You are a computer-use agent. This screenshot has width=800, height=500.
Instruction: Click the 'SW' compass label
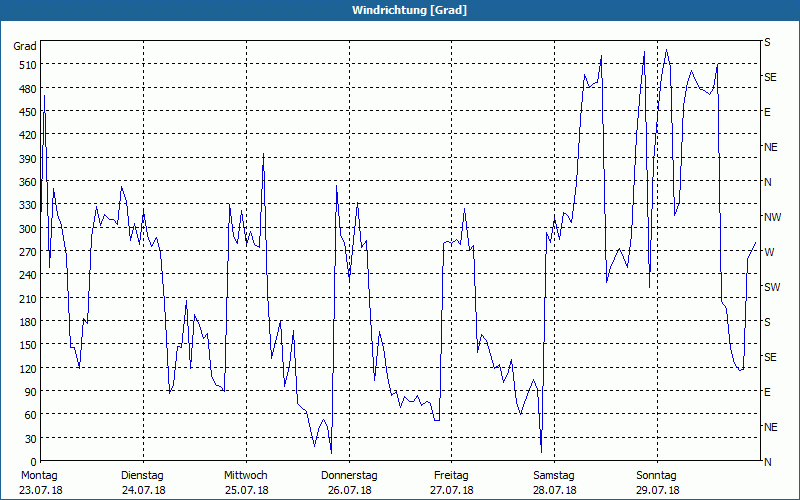tap(772, 287)
